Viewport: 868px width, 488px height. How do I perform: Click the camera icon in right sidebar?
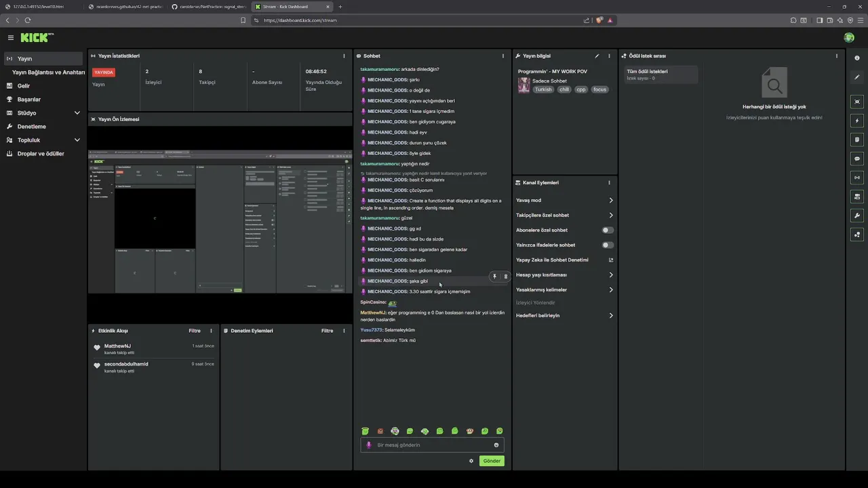857,197
